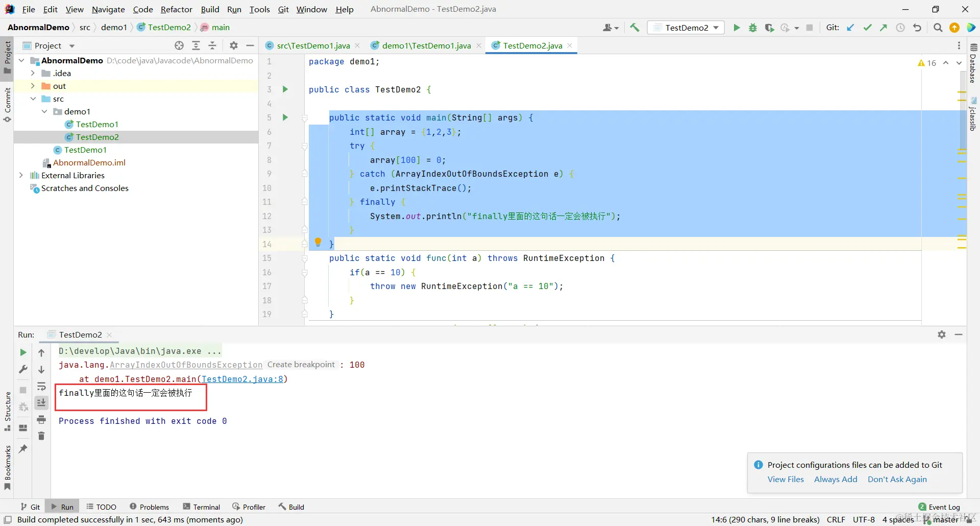Image resolution: width=980 pixels, height=526 pixels.
Task: Jump up the stack trace arrow
Action: tap(41, 352)
